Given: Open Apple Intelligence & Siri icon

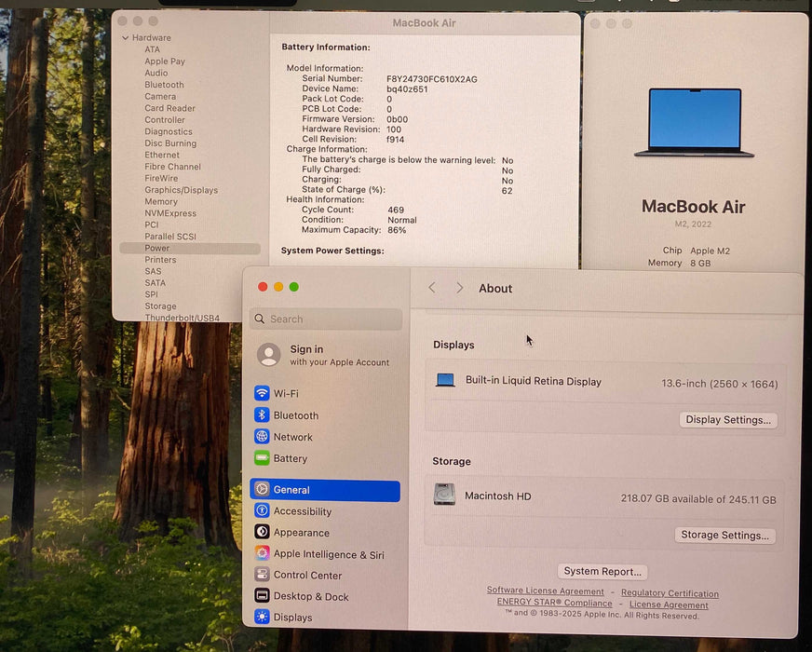Looking at the screenshot, I should coord(262,553).
